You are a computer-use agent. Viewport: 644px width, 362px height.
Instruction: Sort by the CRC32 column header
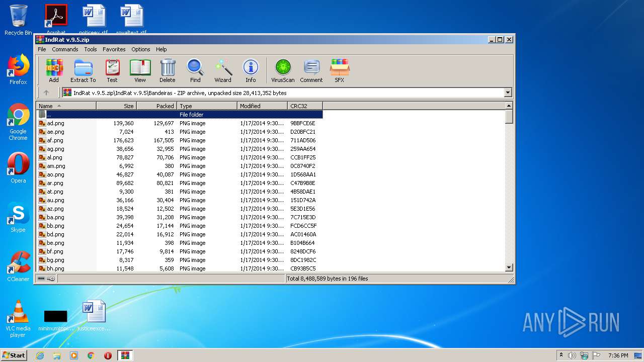[305, 106]
